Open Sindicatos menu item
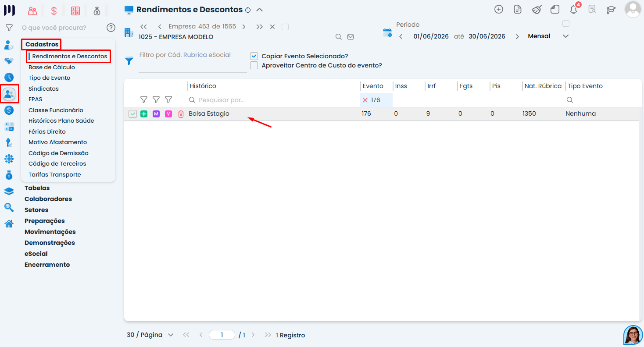 tap(43, 89)
